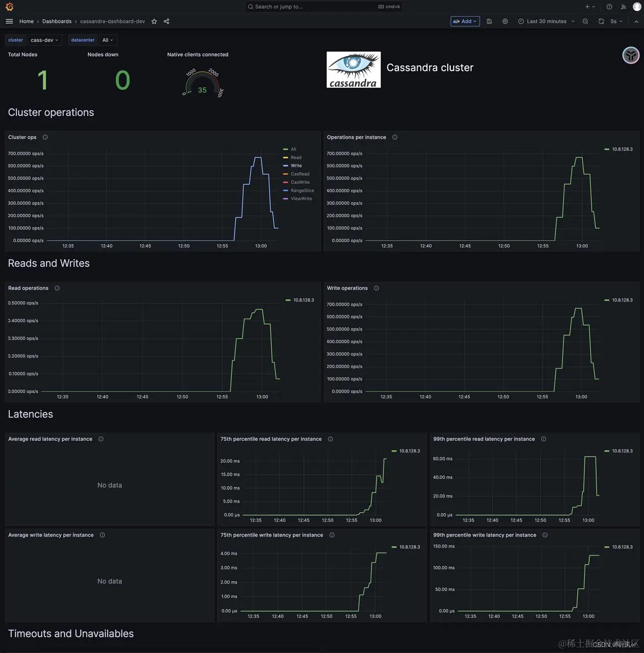Show info for 99th percentile read latency

pyautogui.click(x=544, y=439)
